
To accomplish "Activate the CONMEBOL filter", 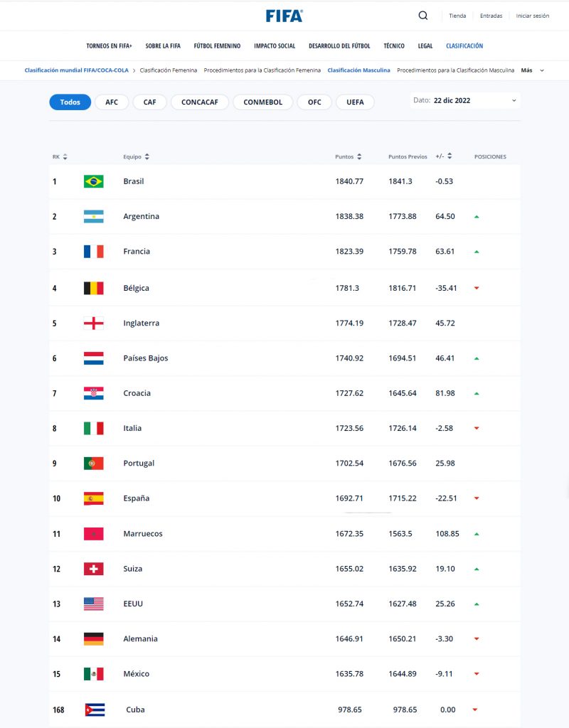I will [x=262, y=102].
